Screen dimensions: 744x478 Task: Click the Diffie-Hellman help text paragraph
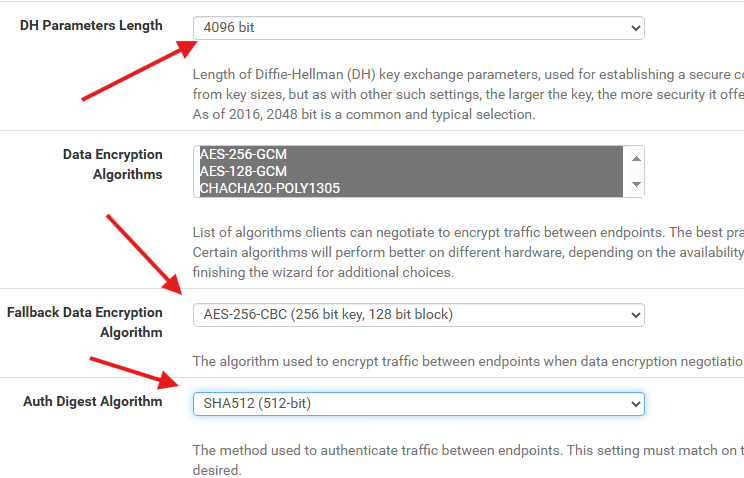[x=468, y=94]
